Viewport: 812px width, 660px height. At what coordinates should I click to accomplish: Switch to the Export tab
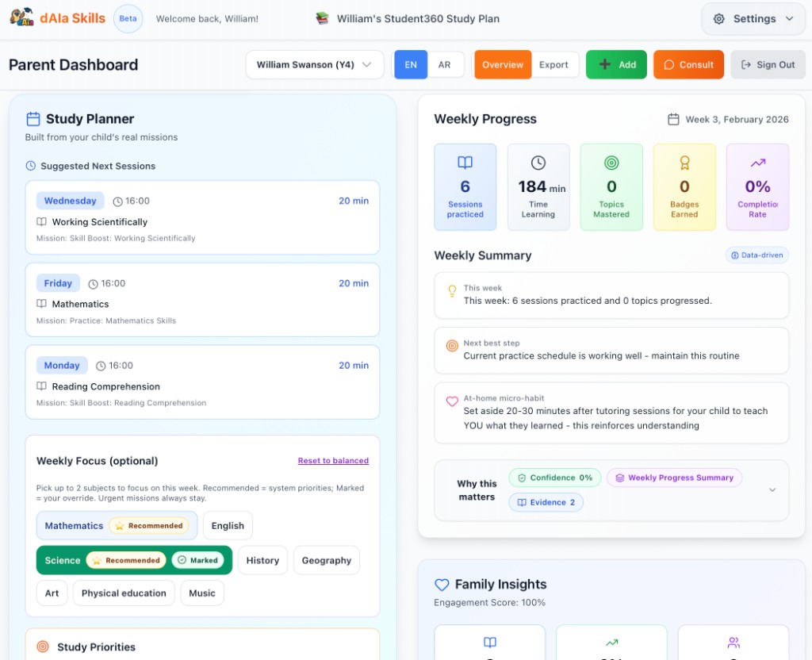554,64
